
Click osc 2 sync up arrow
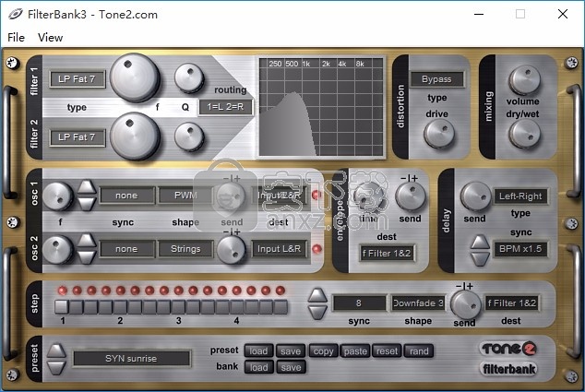pyautogui.click(x=87, y=241)
